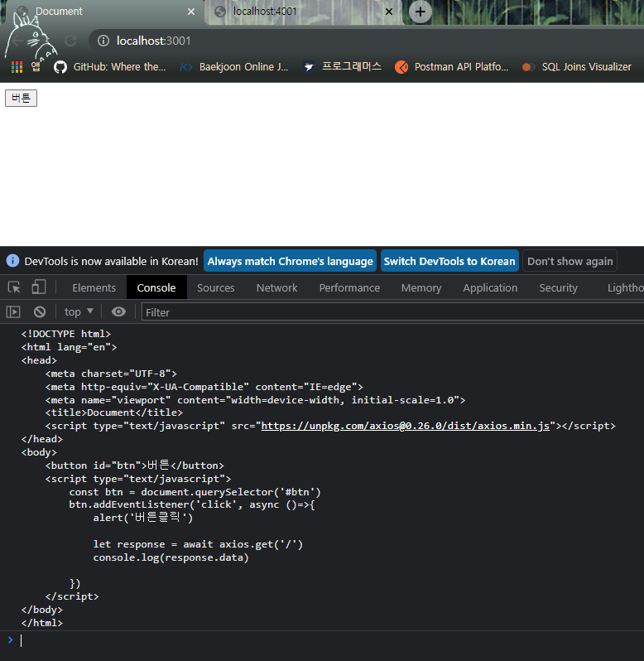Click the alert('버튼클릭') line
644x661 pixels.
(x=143, y=518)
